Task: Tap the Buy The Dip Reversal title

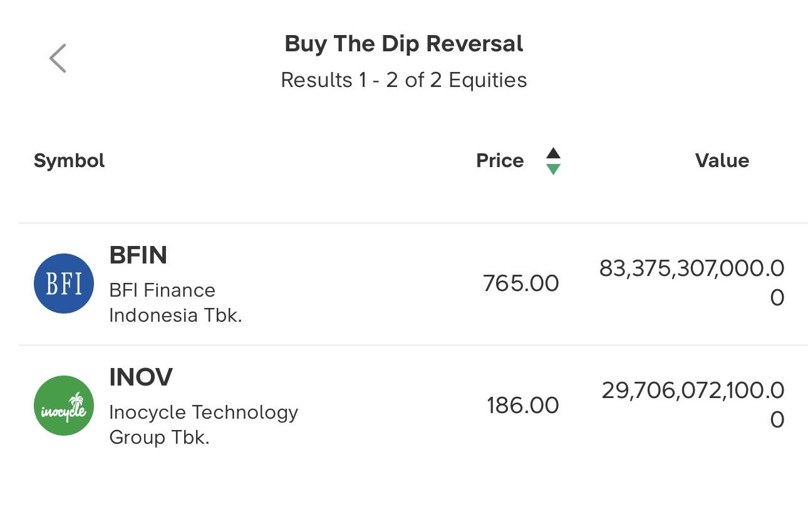Action: tap(404, 44)
